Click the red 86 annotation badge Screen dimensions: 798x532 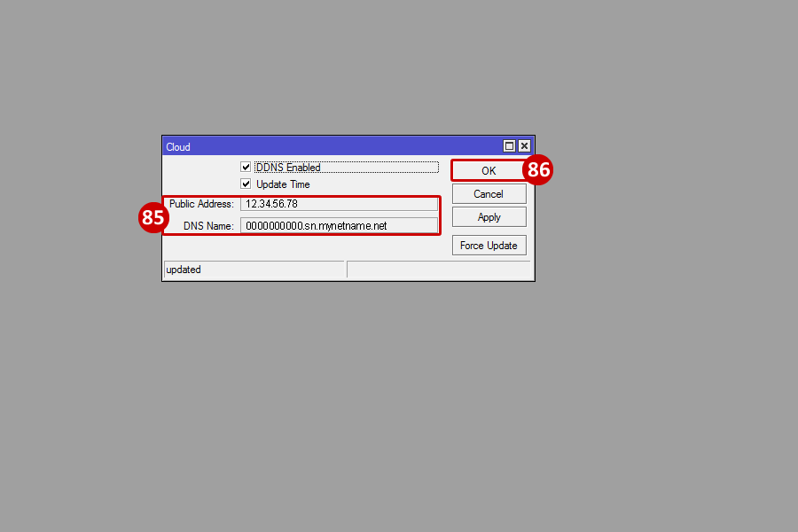[x=538, y=169]
